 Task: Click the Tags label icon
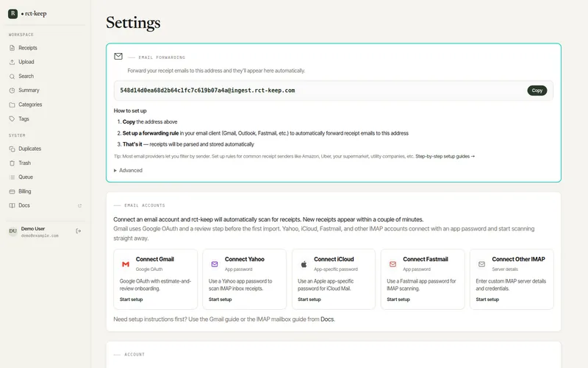coord(12,118)
